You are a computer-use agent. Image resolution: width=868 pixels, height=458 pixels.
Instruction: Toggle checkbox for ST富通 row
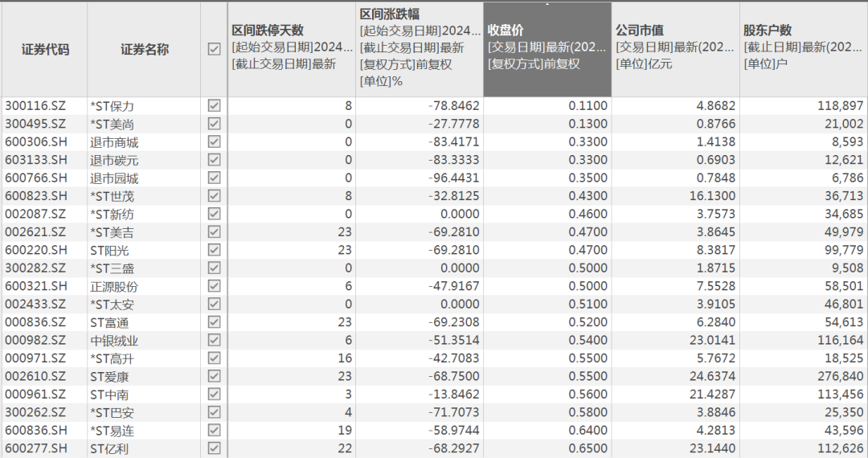[214, 322]
